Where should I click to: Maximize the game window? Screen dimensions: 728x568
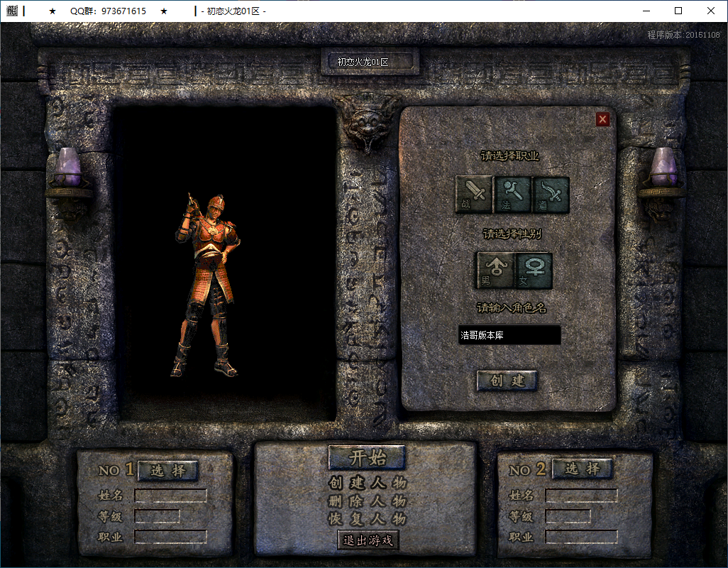[x=678, y=11]
